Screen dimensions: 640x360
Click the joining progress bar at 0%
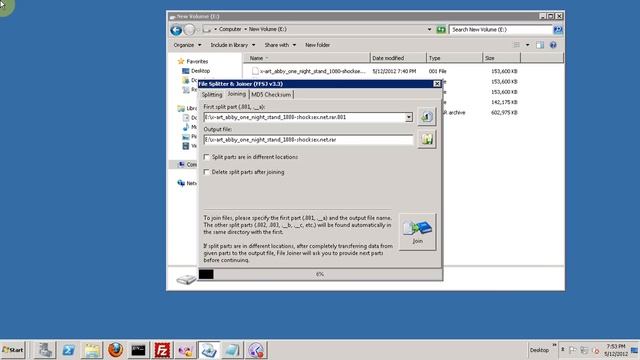320,274
